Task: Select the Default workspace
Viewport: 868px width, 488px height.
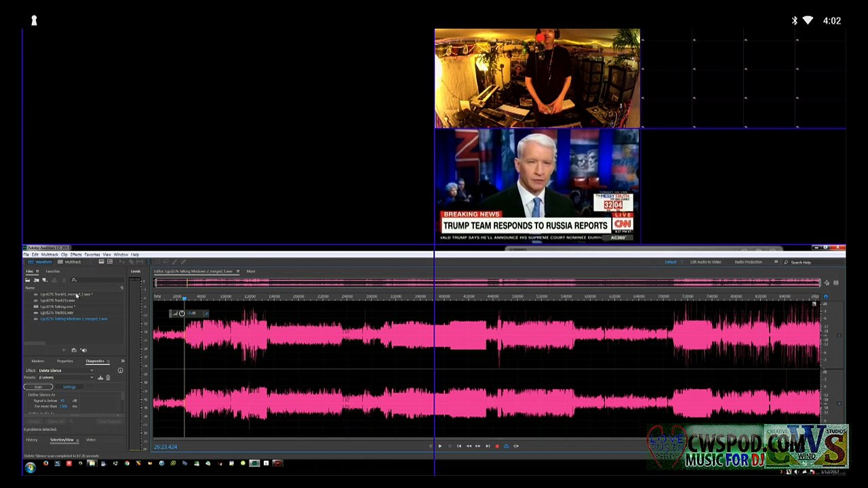Action: click(670, 262)
